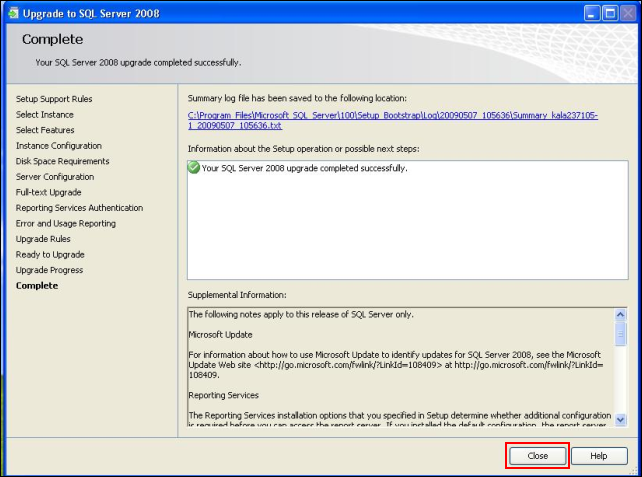
Task: Maximize the Upgrade to SQL Server window
Action: pos(610,14)
